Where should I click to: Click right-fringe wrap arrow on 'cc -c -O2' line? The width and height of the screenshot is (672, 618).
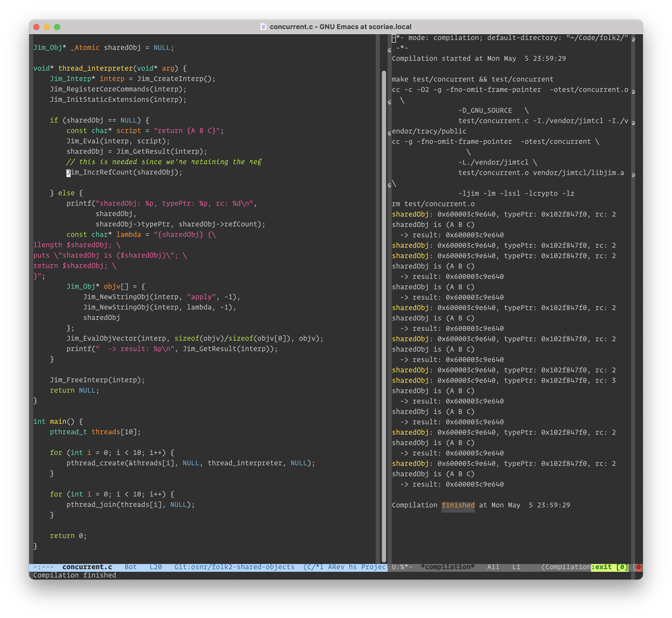pyautogui.click(x=633, y=91)
